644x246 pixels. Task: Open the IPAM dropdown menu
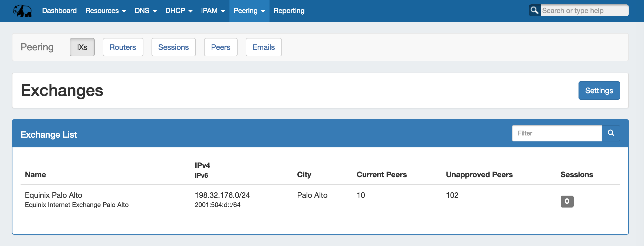tap(213, 11)
